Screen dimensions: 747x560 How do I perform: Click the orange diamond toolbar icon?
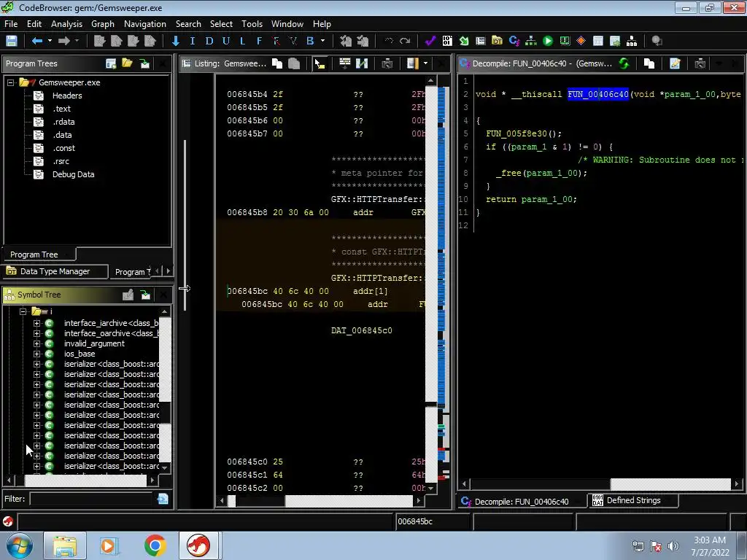tap(581, 41)
